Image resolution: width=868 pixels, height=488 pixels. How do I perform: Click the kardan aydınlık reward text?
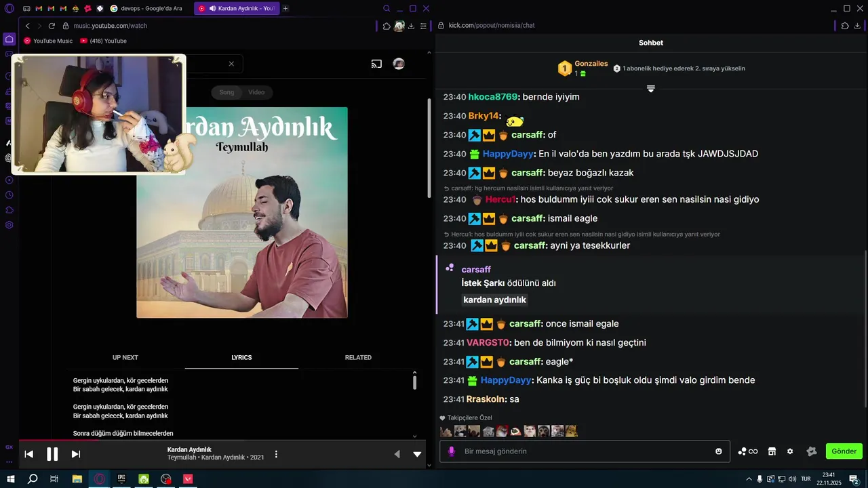coord(495,300)
